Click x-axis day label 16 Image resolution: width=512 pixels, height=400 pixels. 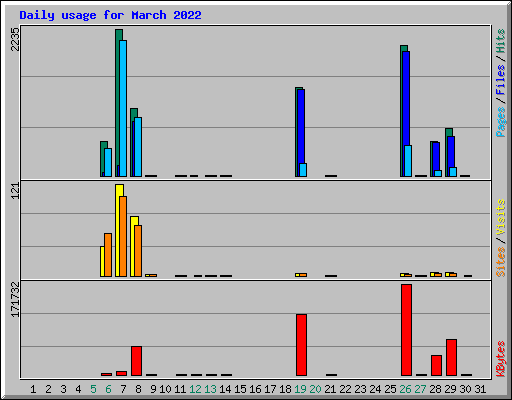(x=255, y=389)
